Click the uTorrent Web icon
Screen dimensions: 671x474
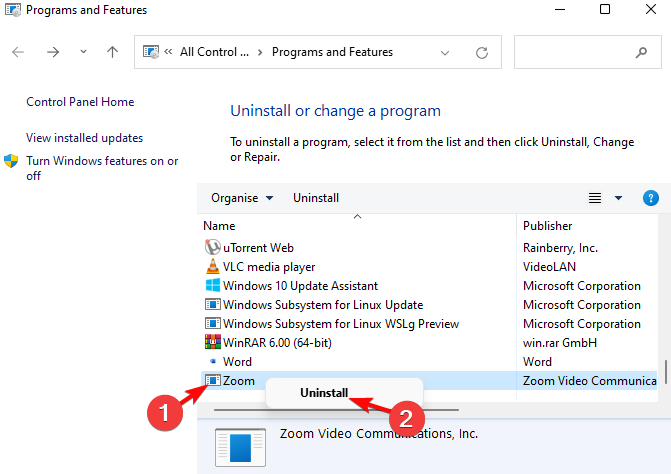(x=212, y=247)
